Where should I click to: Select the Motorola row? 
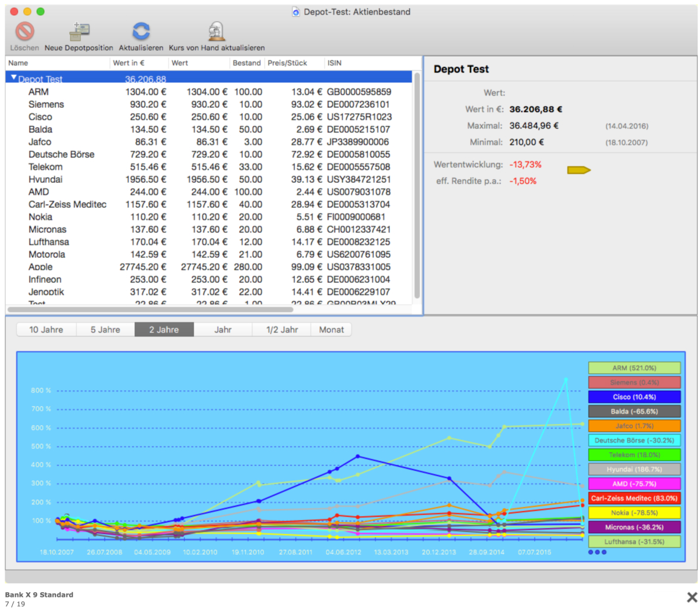click(209, 254)
